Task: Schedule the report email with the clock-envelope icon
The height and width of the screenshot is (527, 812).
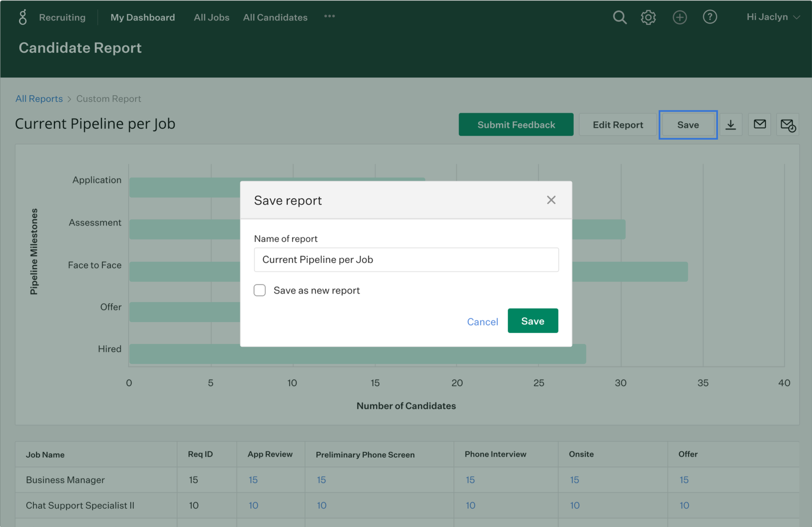Action: (x=788, y=124)
